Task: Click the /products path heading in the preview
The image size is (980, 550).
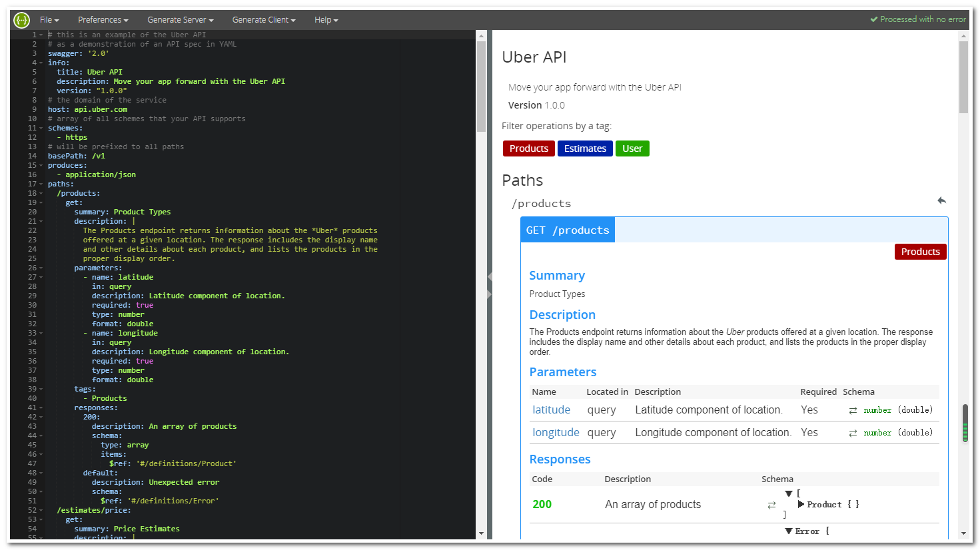Action: (x=541, y=204)
